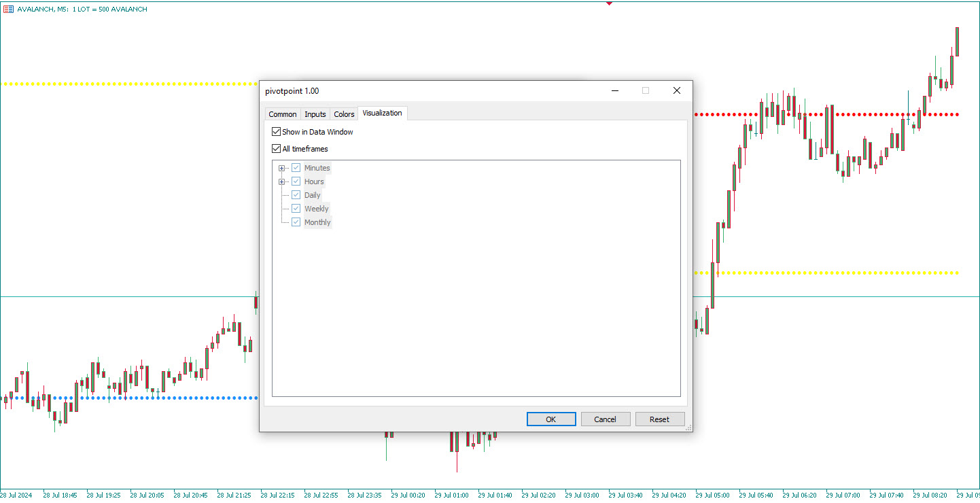Toggle the Minutes checkbox
This screenshot has width=980, height=503.
[296, 168]
